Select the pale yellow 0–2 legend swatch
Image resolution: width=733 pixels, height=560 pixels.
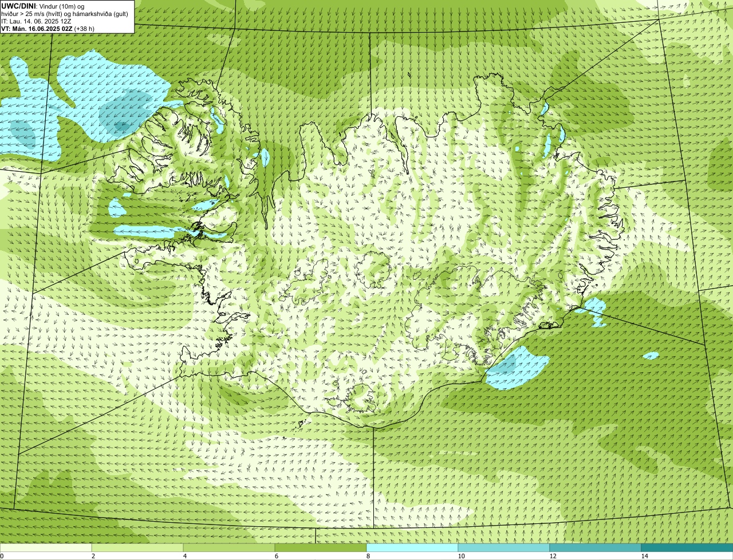coord(46,547)
